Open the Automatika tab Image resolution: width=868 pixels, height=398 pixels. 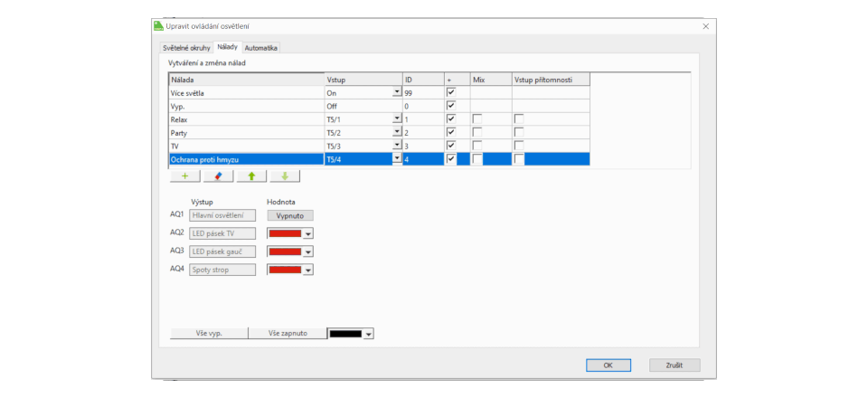click(x=261, y=47)
